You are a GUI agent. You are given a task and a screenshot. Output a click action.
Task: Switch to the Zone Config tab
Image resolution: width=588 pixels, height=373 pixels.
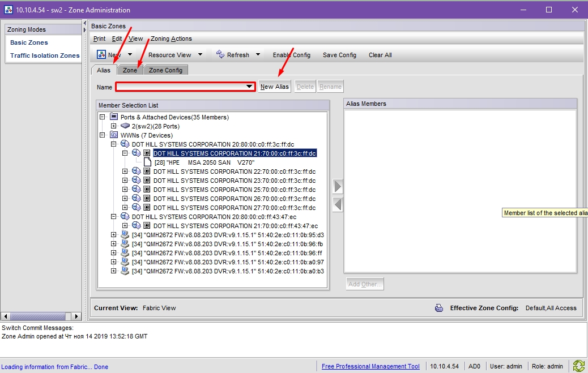(x=165, y=70)
